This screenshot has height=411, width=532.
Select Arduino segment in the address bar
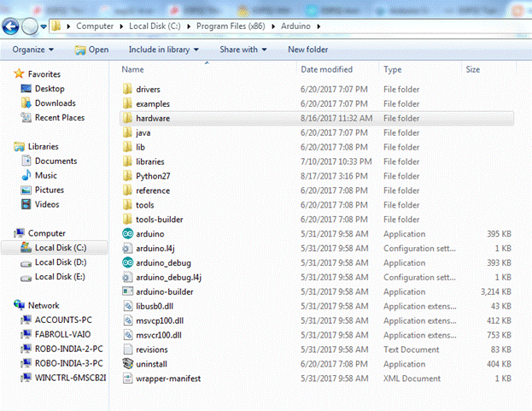pos(295,26)
